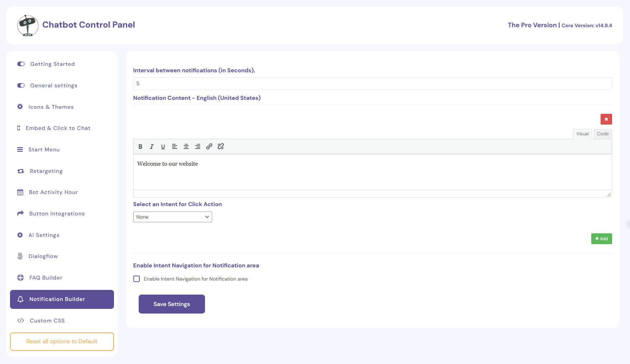The image size is (630, 364).
Task: Align editor text left
Action: tap(175, 146)
